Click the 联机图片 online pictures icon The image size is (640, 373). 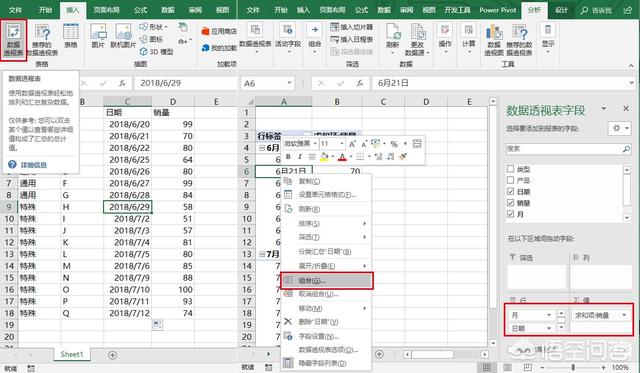point(123,36)
